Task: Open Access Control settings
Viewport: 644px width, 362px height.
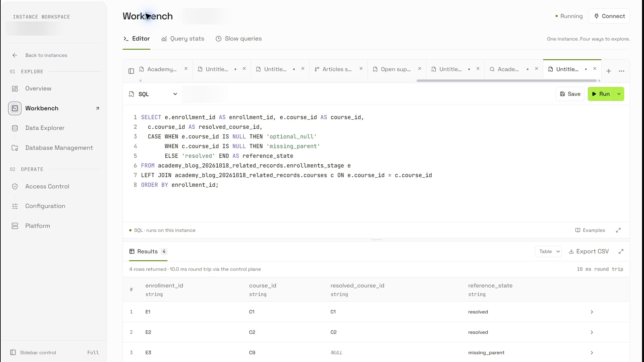Action: coord(47,186)
